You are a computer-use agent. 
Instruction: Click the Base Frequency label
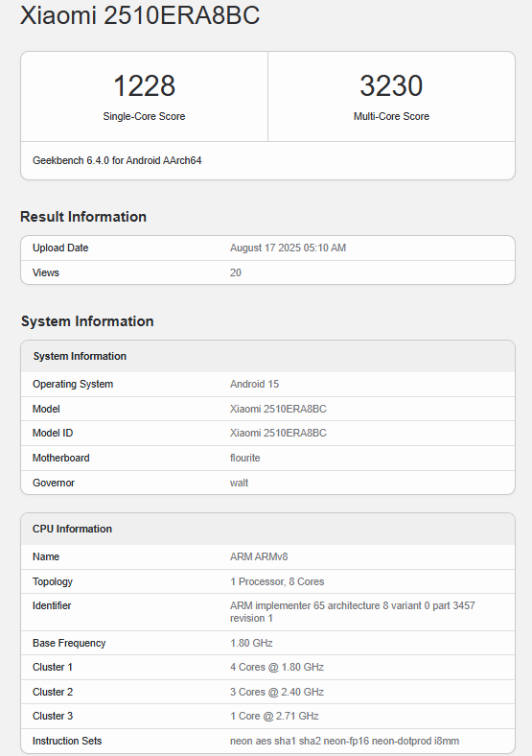click(x=69, y=643)
